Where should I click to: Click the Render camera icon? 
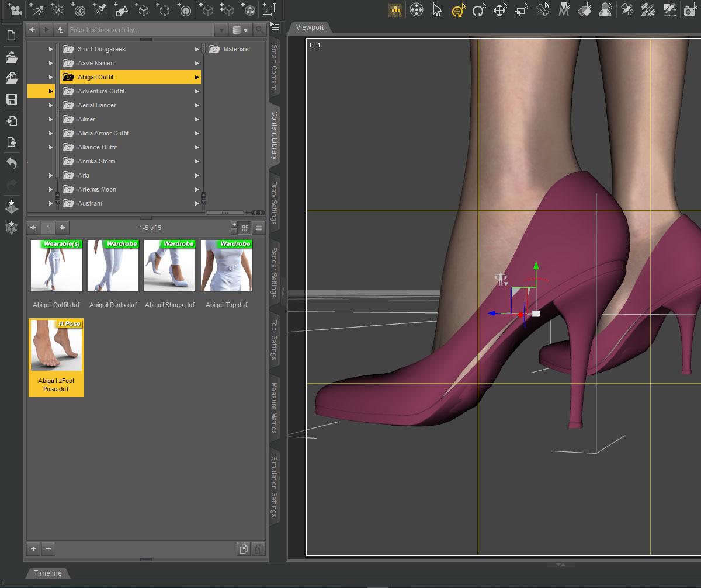tap(690, 10)
